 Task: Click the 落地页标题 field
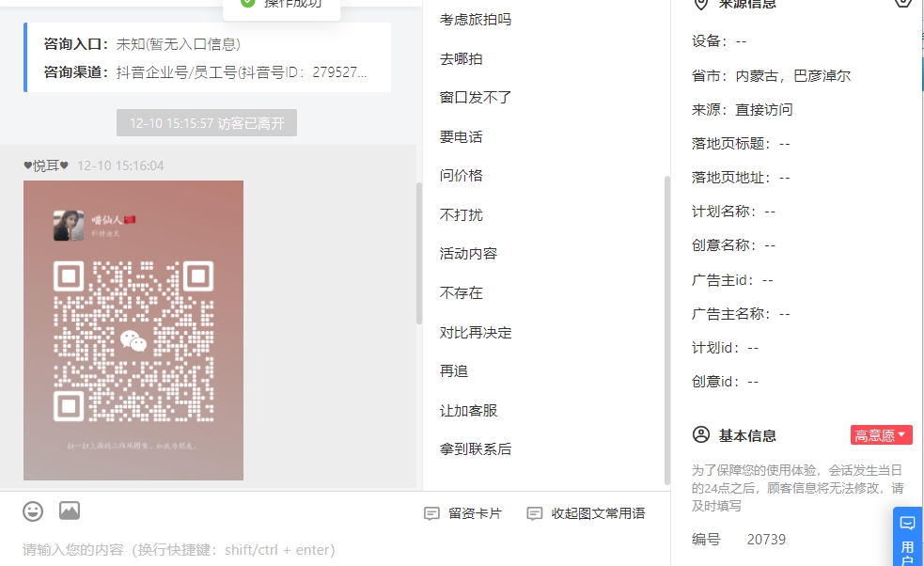click(741, 144)
